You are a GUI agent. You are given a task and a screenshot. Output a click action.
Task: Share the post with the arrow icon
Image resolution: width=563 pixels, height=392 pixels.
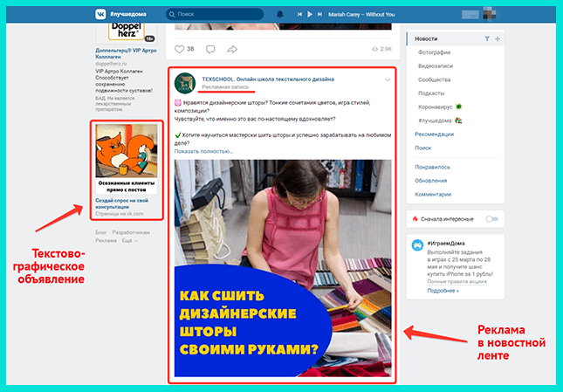tap(232, 49)
